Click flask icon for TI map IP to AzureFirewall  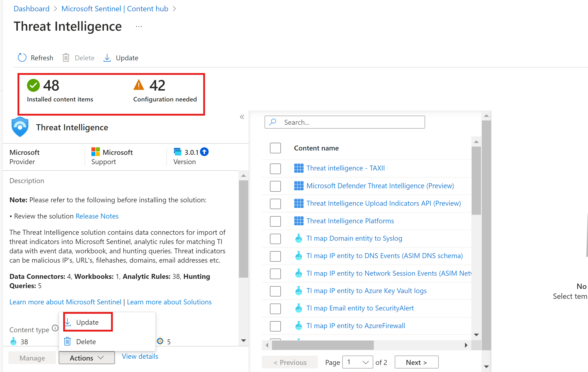[x=298, y=326]
